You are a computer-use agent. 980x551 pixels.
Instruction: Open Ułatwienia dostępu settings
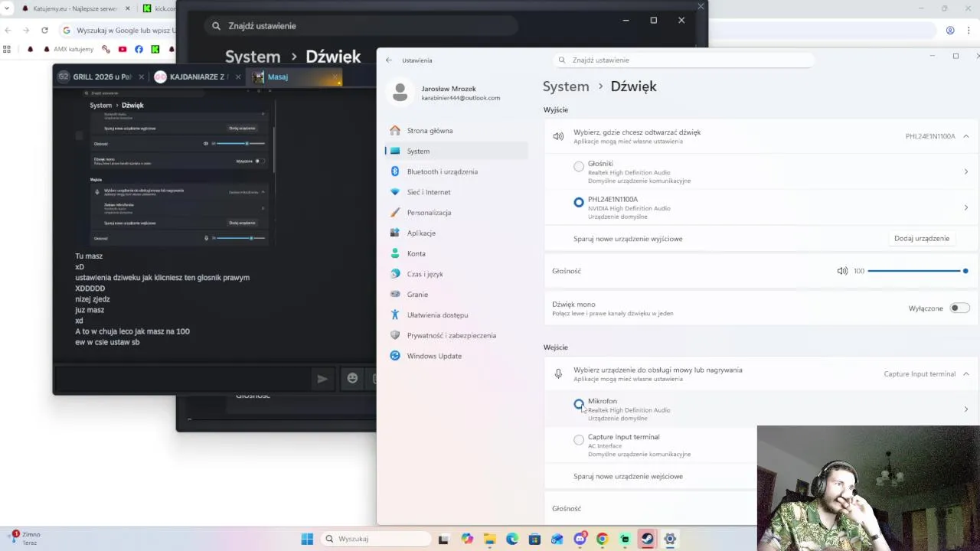[x=457, y=315]
